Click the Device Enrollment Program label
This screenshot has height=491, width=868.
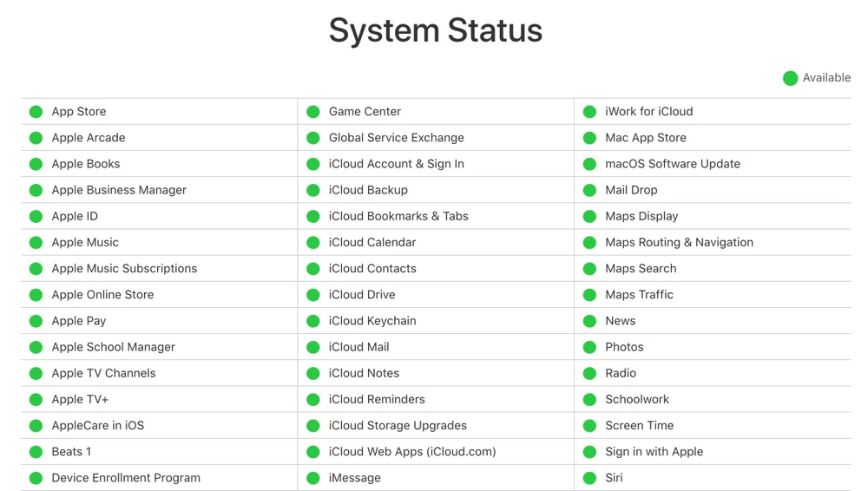[x=126, y=478]
